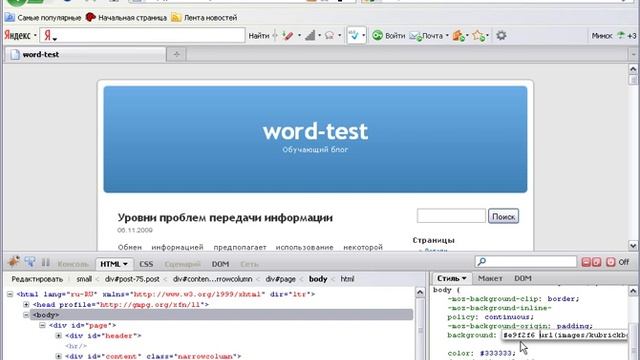
Task: Open Firebug in new window red button
Action: (596, 262)
